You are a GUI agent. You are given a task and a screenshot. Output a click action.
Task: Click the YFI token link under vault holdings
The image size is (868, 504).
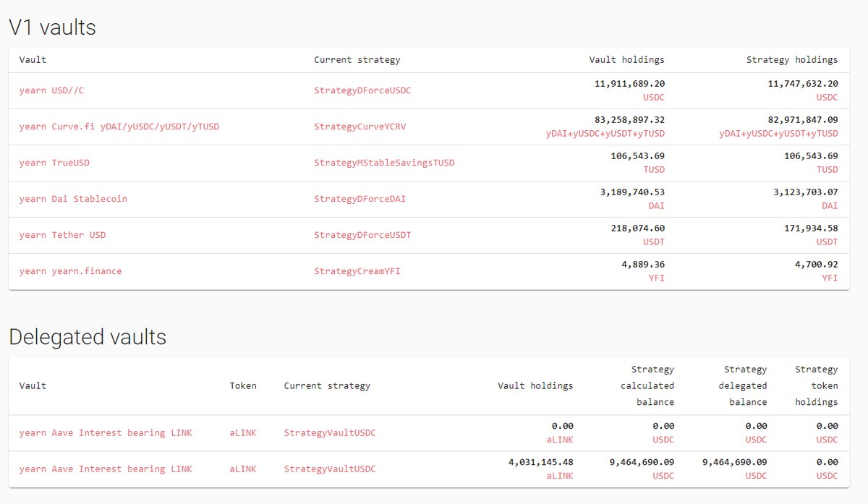657,278
